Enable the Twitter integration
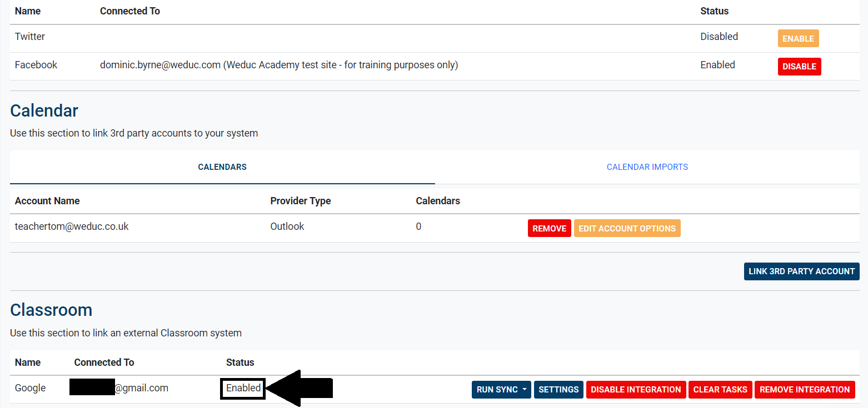 pyautogui.click(x=797, y=39)
